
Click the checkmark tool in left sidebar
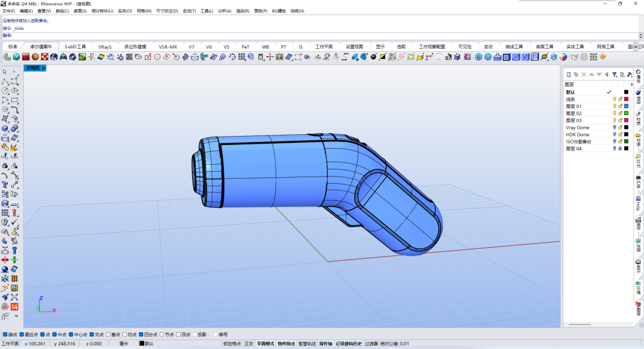(x=14, y=223)
